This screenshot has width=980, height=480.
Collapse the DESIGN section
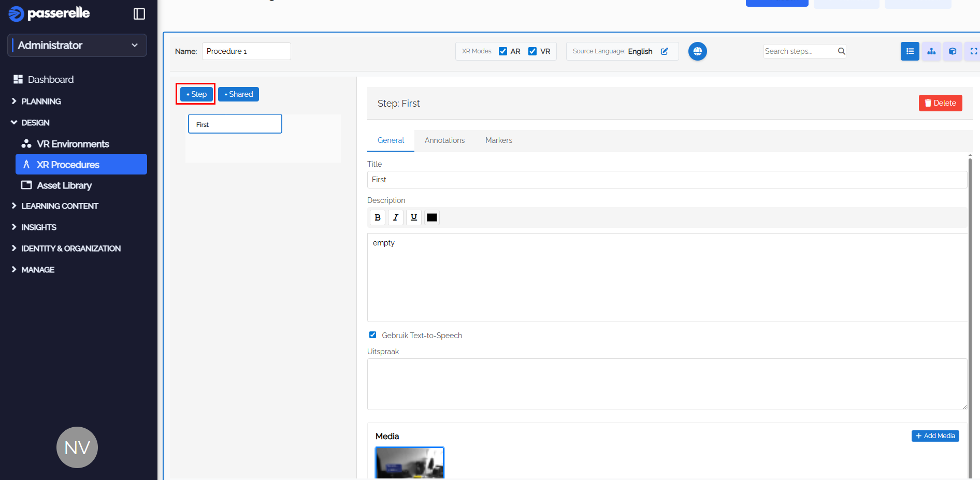coord(35,123)
